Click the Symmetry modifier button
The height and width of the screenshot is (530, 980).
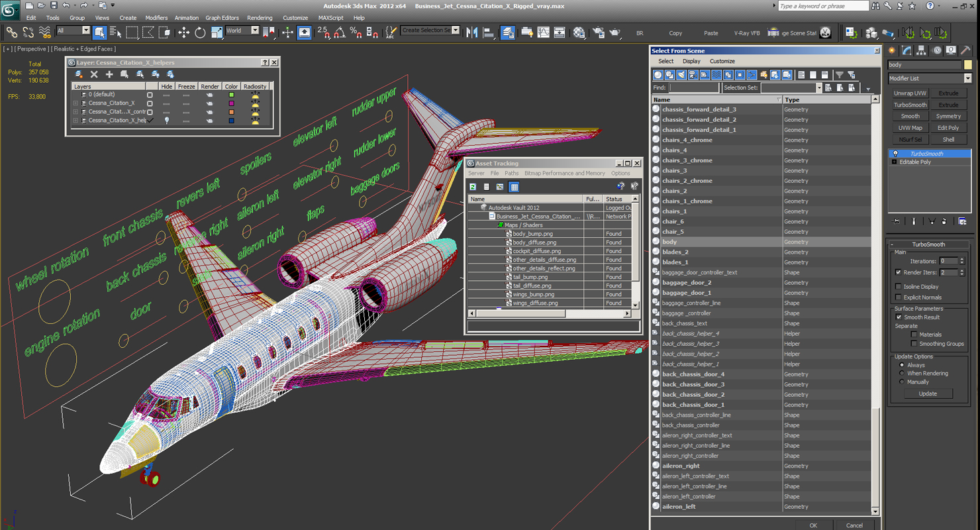[948, 117]
